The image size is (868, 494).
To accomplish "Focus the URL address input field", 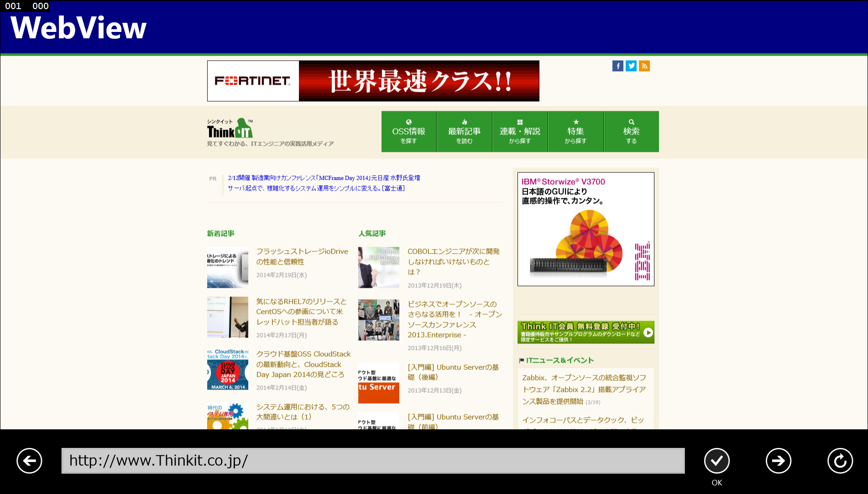I will click(x=373, y=461).
